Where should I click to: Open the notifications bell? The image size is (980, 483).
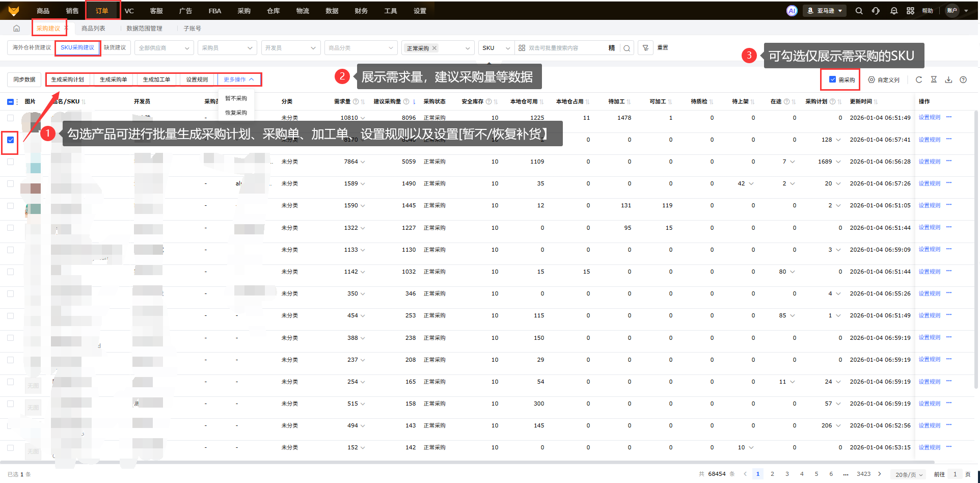[x=893, y=11]
